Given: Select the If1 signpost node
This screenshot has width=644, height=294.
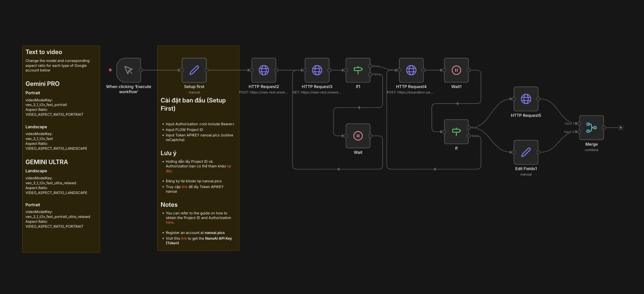Looking at the screenshot, I should [358, 70].
